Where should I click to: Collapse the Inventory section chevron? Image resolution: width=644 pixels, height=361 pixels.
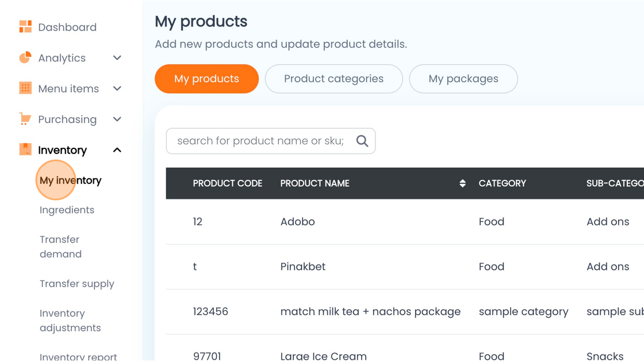point(117,150)
